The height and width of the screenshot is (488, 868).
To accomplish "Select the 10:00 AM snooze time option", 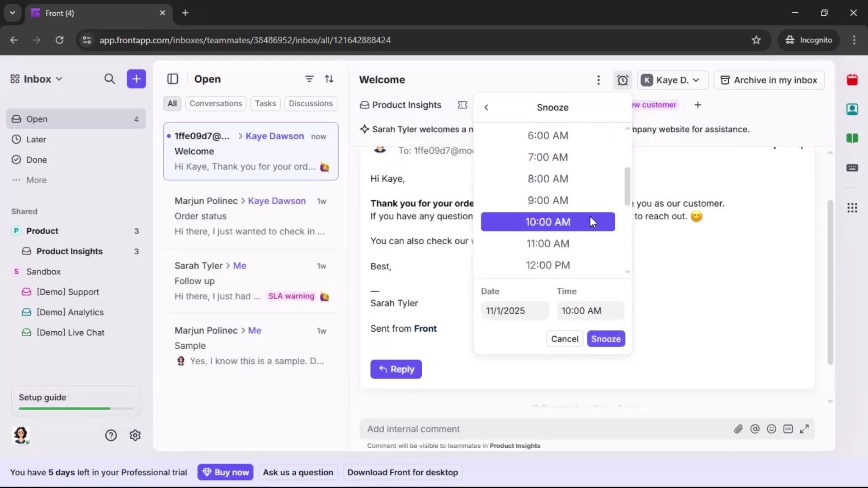I will 548,222.
